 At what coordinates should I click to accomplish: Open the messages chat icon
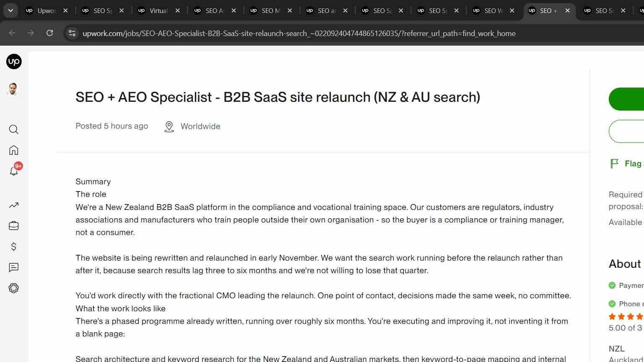click(x=14, y=267)
